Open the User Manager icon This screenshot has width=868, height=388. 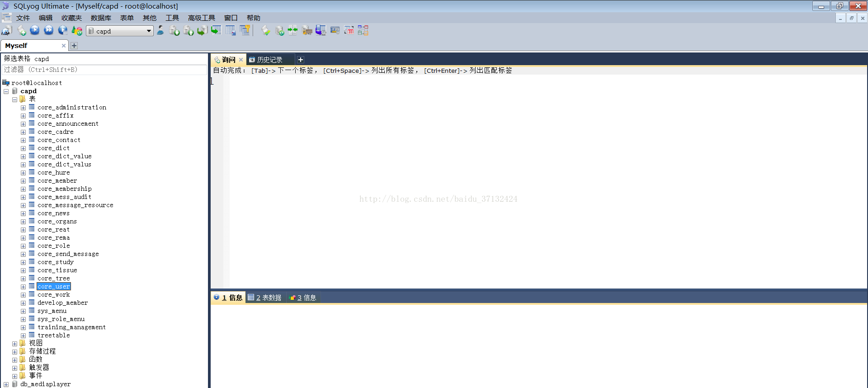point(160,30)
